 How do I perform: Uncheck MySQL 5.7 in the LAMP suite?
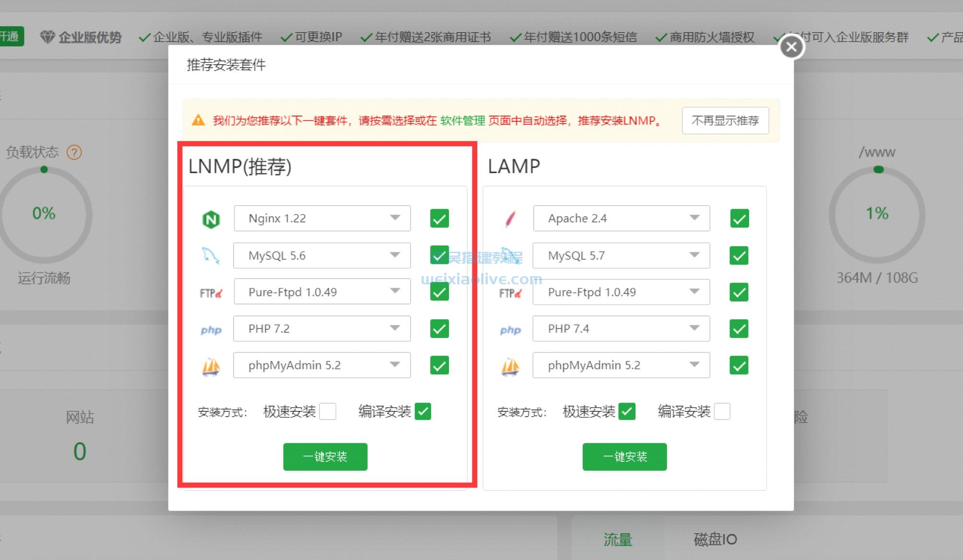coord(739,255)
